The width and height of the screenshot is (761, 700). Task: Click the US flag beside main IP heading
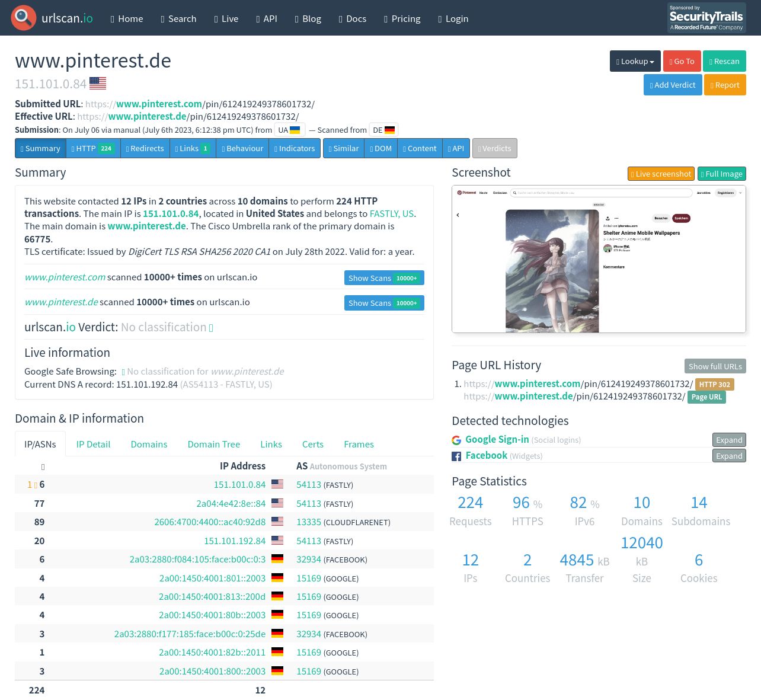coord(98,84)
